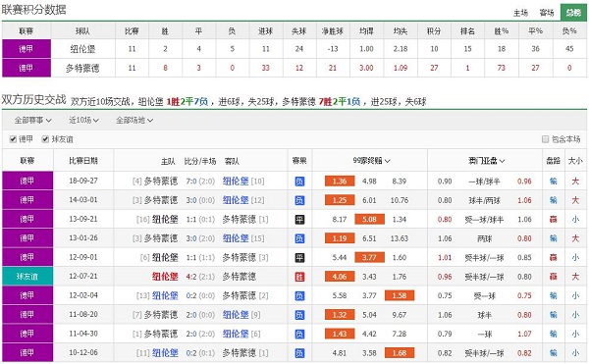Click the 4:2 score in 12-07-21 row
The width and height of the screenshot is (589, 364).
[x=191, y=277]
